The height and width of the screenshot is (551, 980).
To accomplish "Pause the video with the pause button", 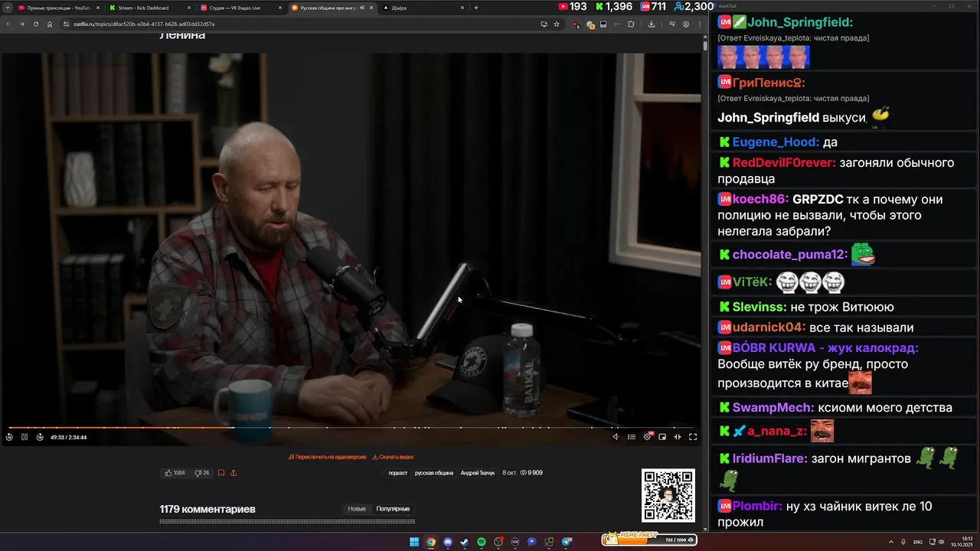I will point(24,437).
